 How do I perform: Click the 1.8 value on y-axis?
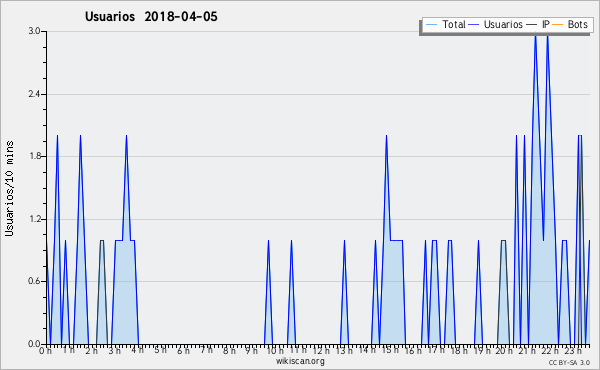34,156
